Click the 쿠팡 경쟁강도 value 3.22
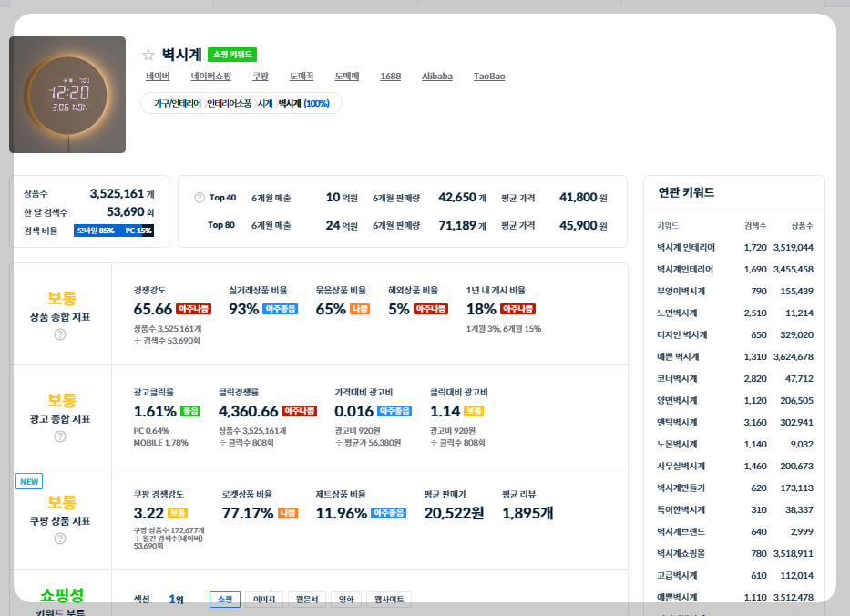 coord(148,513)
